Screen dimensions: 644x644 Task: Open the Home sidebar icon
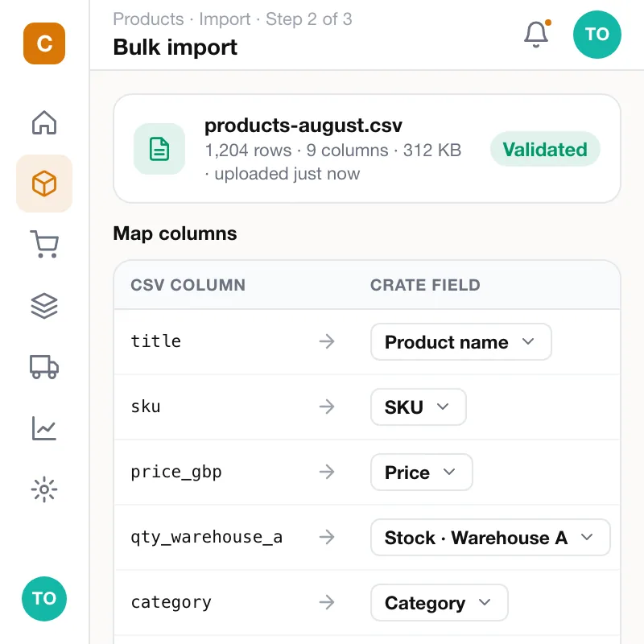point(44,122)
